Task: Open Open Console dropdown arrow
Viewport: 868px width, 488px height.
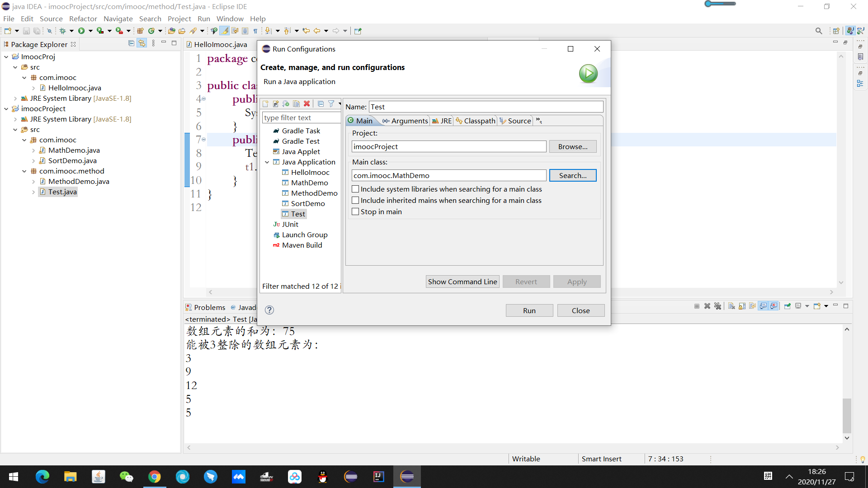Action: point(826,306)
